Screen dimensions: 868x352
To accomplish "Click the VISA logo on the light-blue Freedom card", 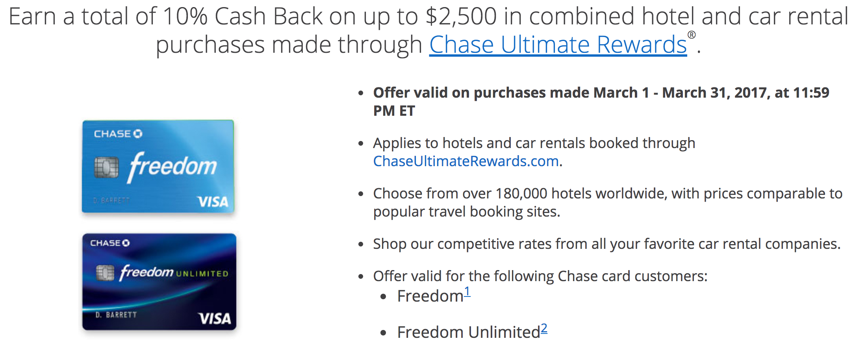I will pyautogui.click(x=213, y=202).
